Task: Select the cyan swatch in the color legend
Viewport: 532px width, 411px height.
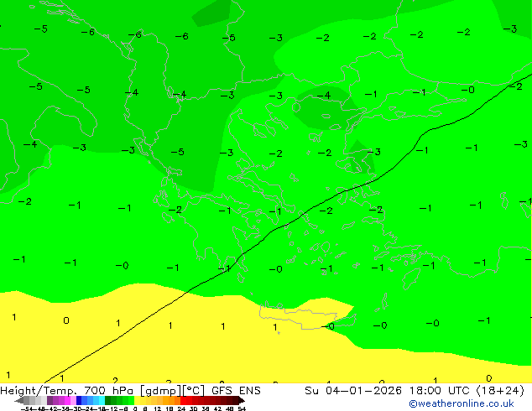Action: point(102,400)
